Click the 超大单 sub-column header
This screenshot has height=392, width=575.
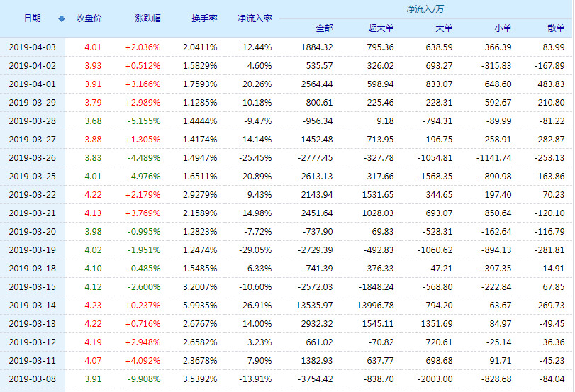[381, 28]
